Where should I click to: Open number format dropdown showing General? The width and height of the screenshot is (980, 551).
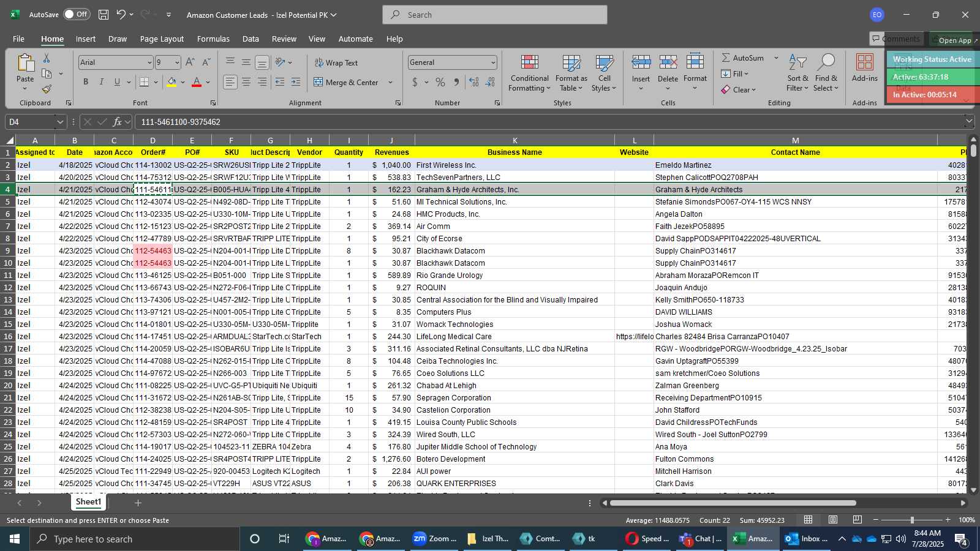click(493, 62)
